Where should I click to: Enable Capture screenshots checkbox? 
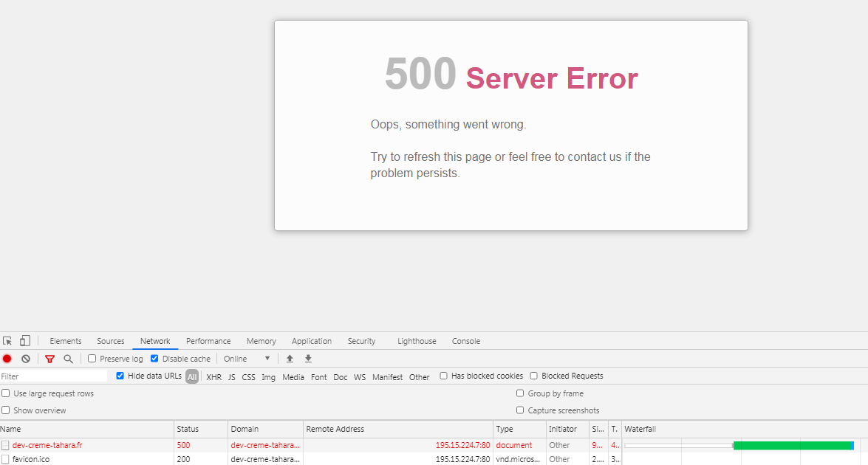point(520,410)
